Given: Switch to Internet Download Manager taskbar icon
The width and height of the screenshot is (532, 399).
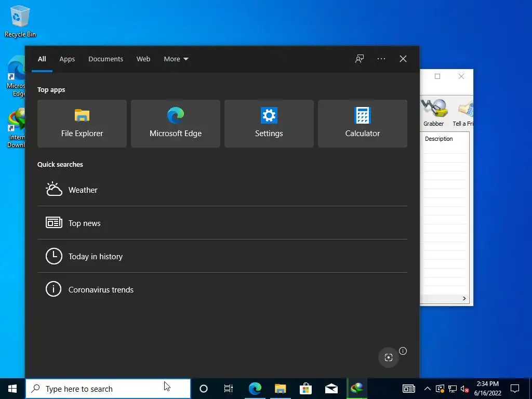Looking at the screenshot, I should pos(357,389).
